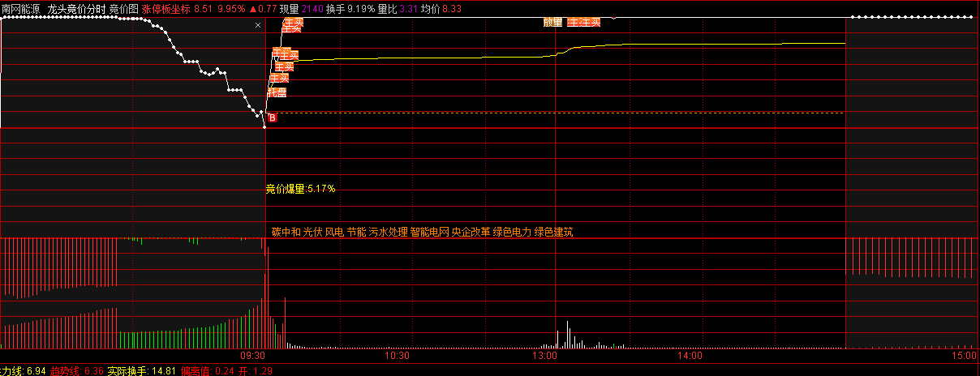Click the 主买 marker beside 放量
The width and height of the screenshot is (980, 376).
click(x=584, y=22)
